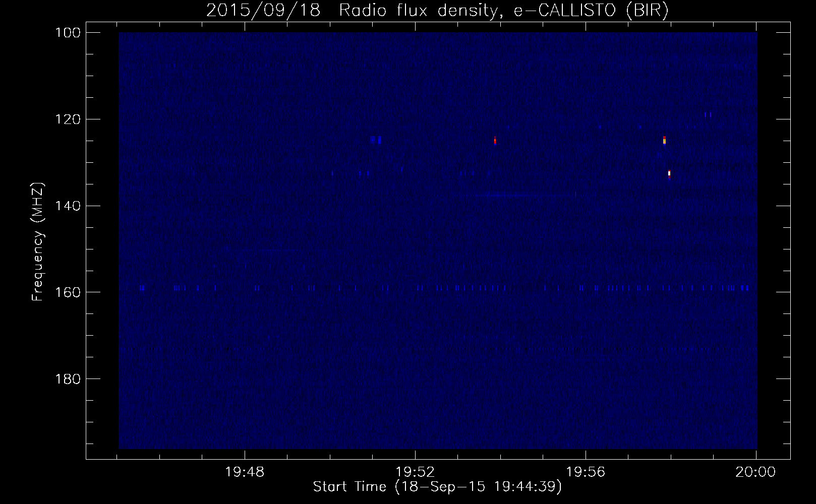Image resolution: width=816 pixels, height=504 pixels.
Task: Click the 19:52 time tick label
Action: click(416, 472)
